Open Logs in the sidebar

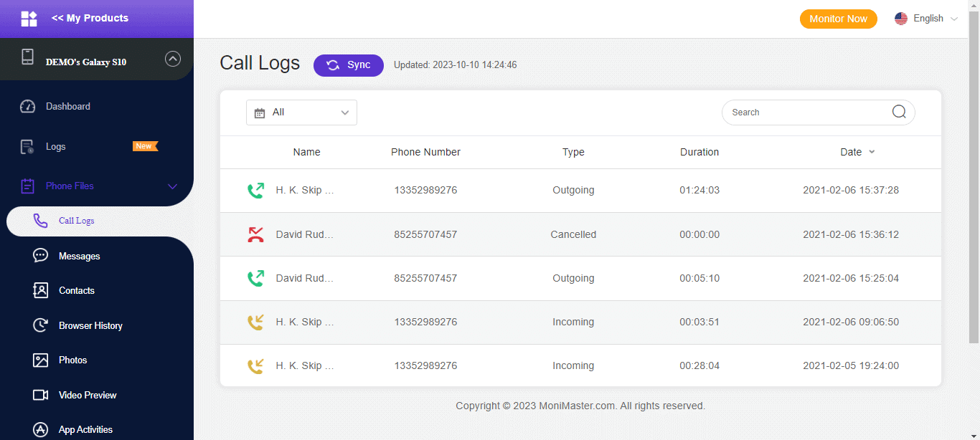click(56, 147)
